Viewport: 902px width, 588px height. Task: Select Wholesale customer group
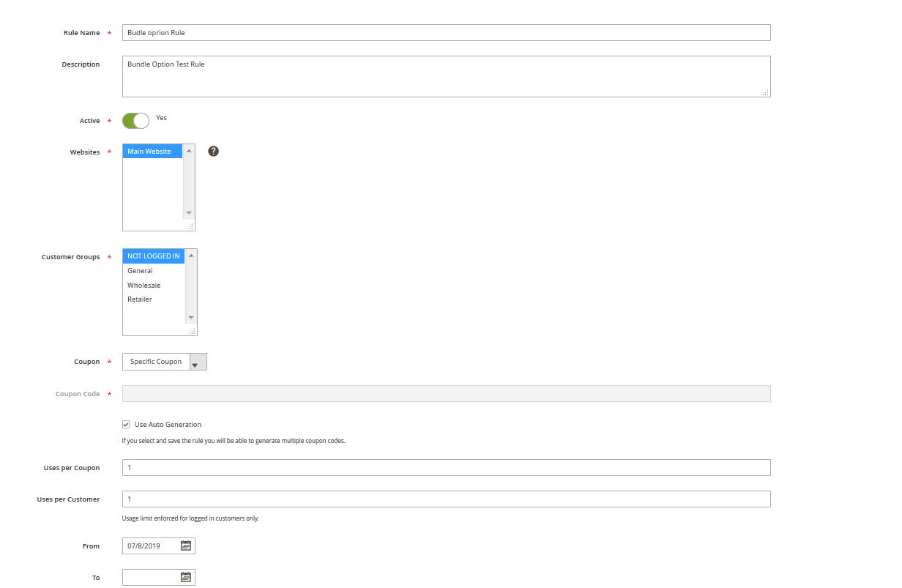(x=154, y=285)
